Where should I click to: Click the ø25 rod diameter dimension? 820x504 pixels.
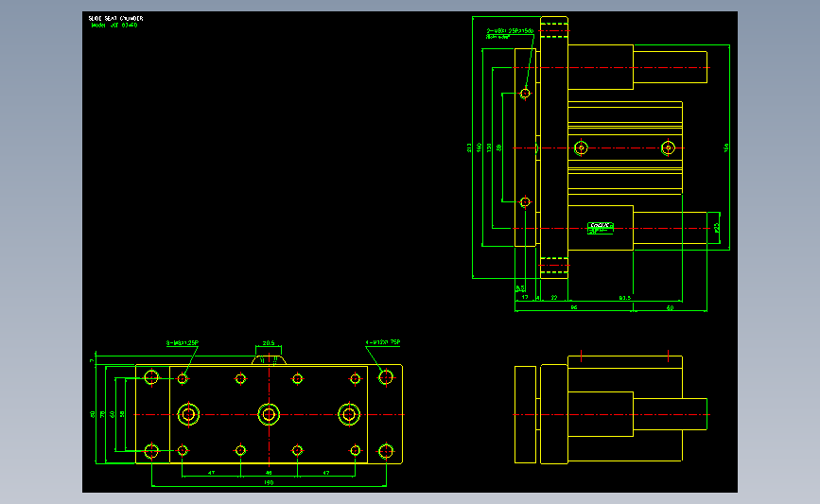[x=717, y=228]
